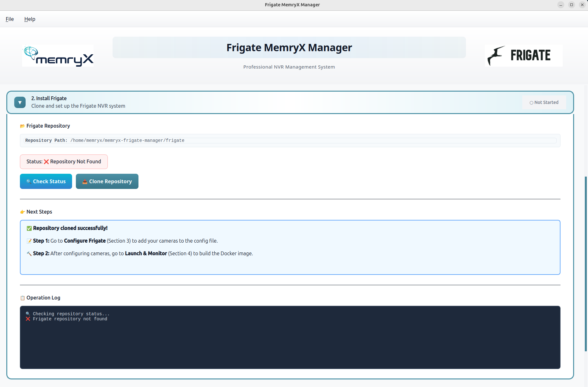Click the memo icon next to Step 1

pos(29,241)
